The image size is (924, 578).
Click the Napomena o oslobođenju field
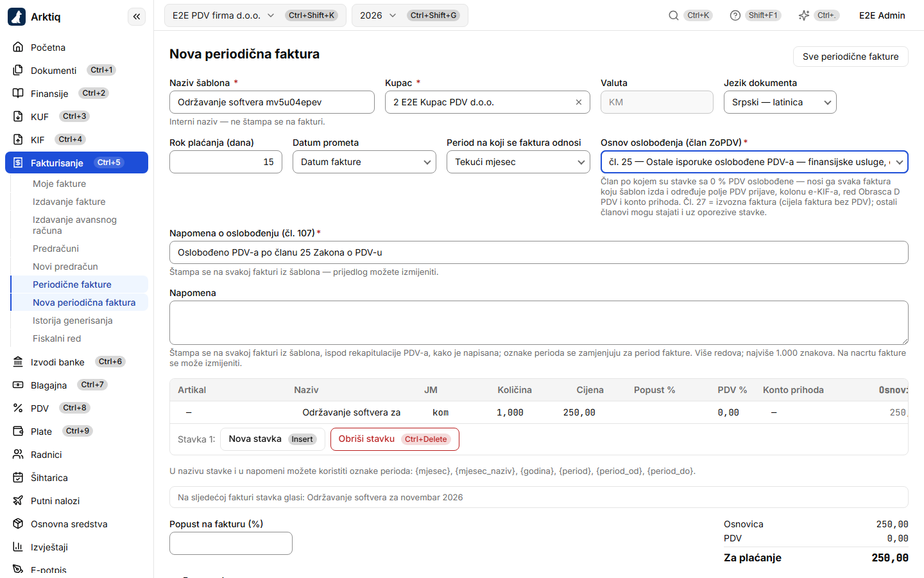[x=539, y=252]
